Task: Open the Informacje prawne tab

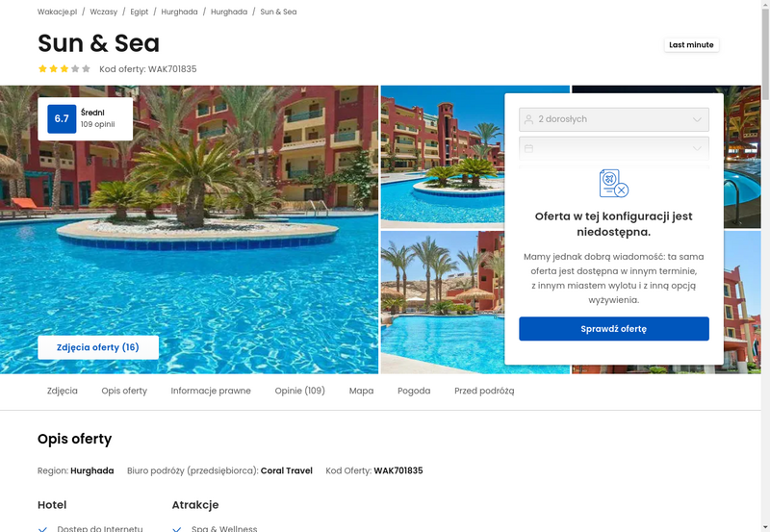Action: click(211, 391)
